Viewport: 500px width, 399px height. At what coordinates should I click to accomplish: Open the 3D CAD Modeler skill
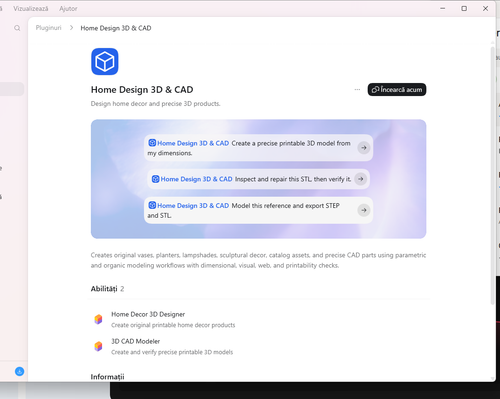(258, 346)
